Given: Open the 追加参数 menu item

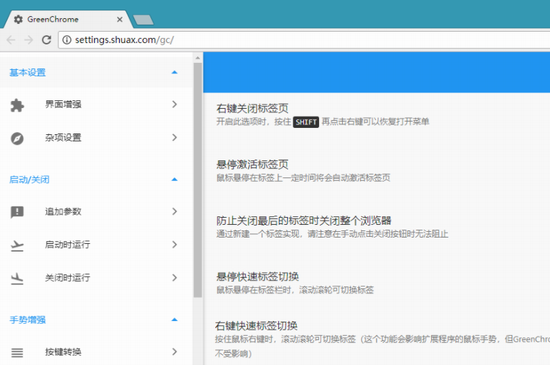Looking at the screenshot, I should [96, 211].
